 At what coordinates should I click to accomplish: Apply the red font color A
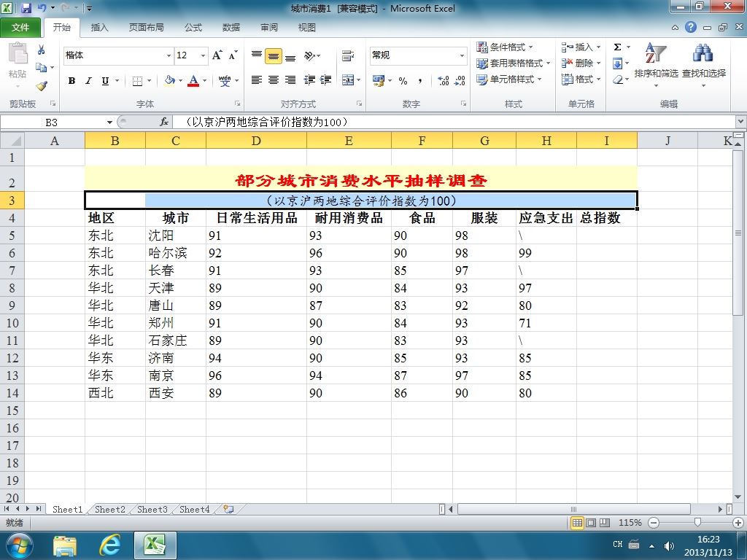[193, 81]
